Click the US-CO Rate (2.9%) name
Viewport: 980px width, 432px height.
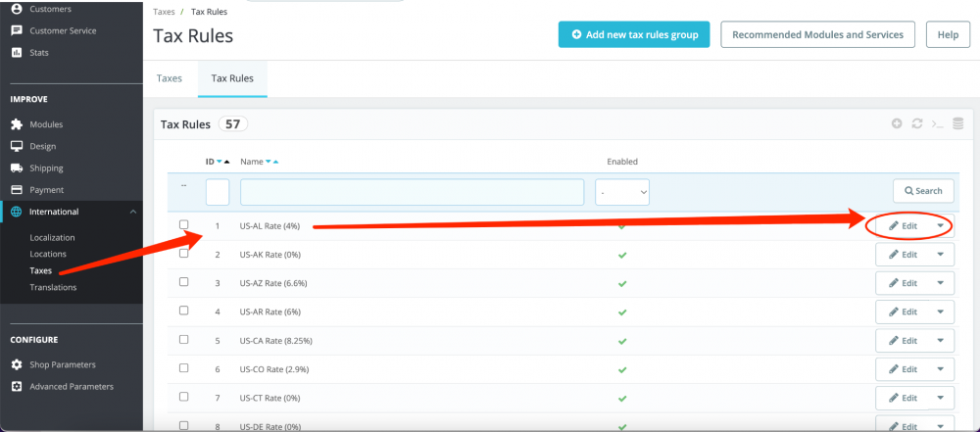click(274, 369)
